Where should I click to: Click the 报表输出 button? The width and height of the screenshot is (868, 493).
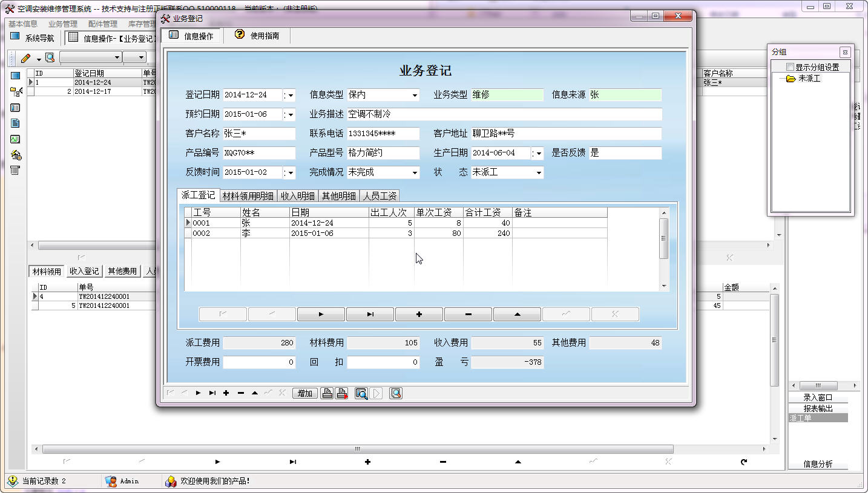coord(818,408)
